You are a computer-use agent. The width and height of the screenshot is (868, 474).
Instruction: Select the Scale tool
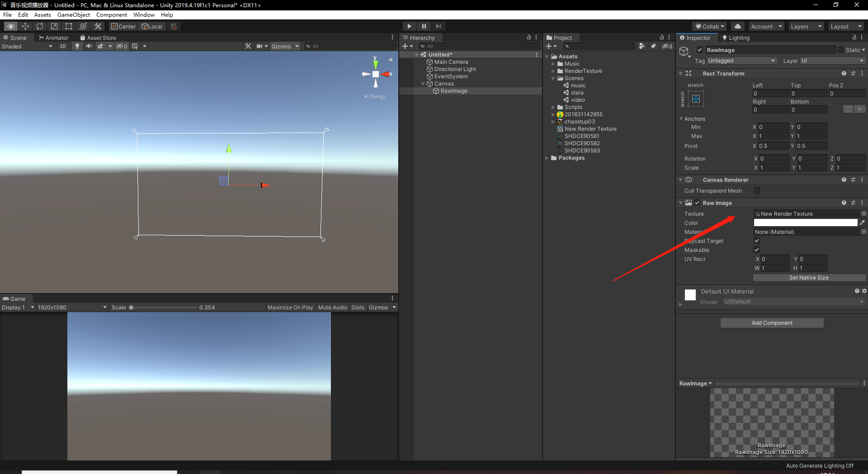click(54, 26)
